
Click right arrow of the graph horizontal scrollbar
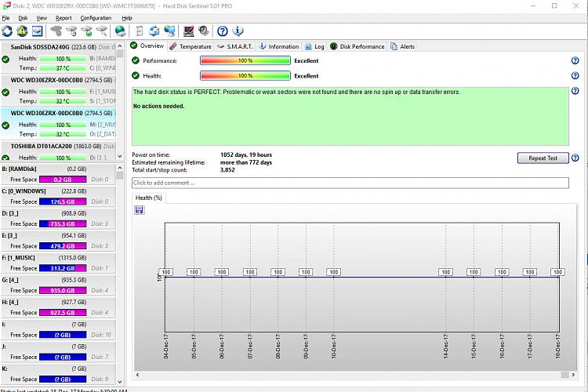573,375
